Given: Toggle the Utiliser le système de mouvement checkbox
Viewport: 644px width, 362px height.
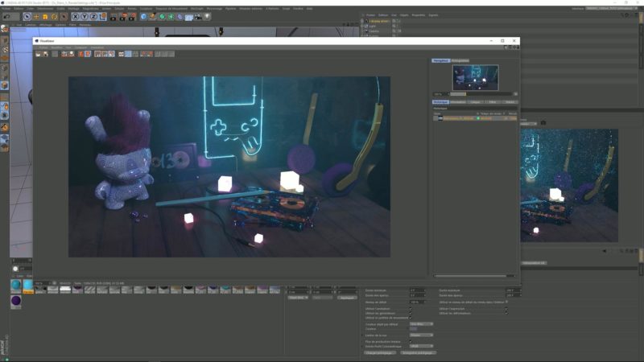Looking at the screenshot, I should (x=410, y=318).
